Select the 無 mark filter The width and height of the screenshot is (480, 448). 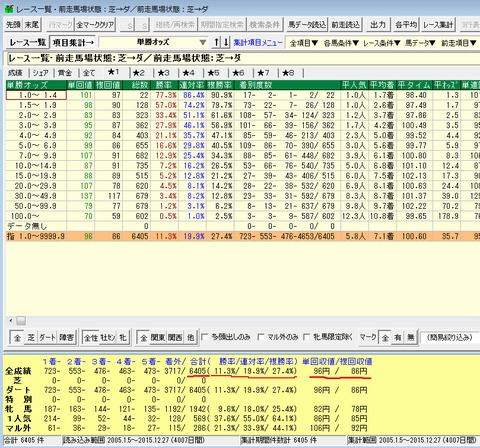[411, 338]
